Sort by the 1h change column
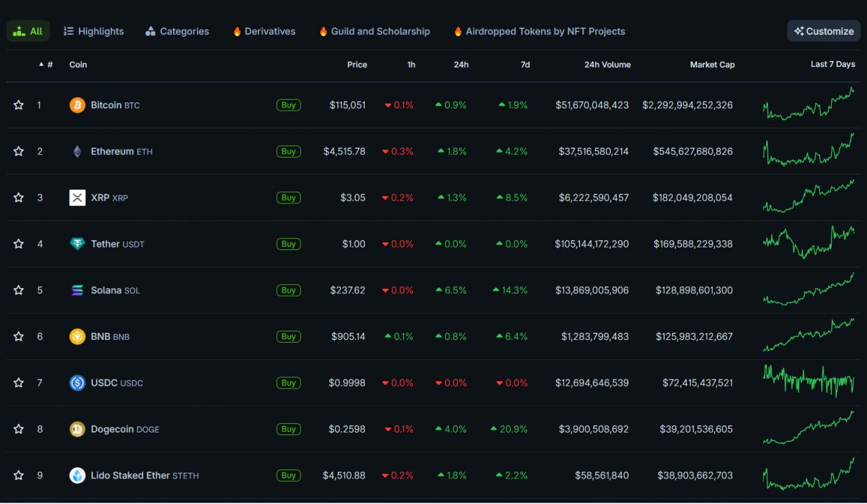This screenshot has height=504, width=867. click(411, 64)
